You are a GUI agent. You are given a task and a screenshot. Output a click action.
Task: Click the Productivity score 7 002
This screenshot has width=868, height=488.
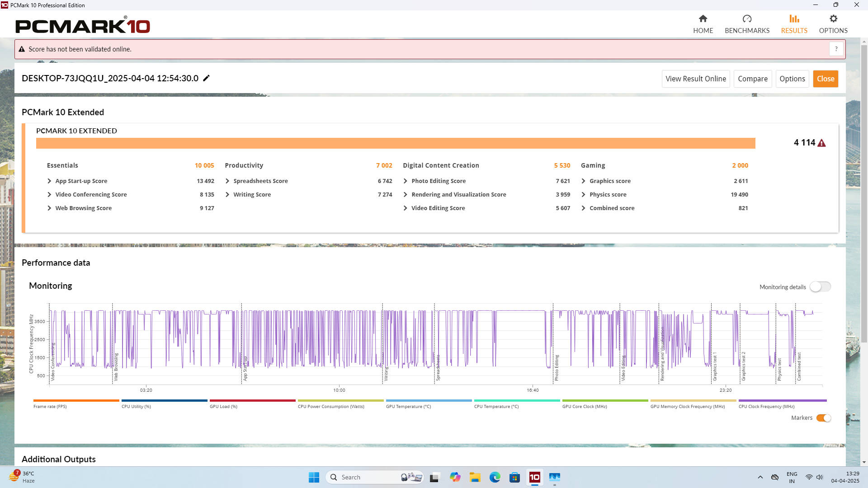[384, 165]
